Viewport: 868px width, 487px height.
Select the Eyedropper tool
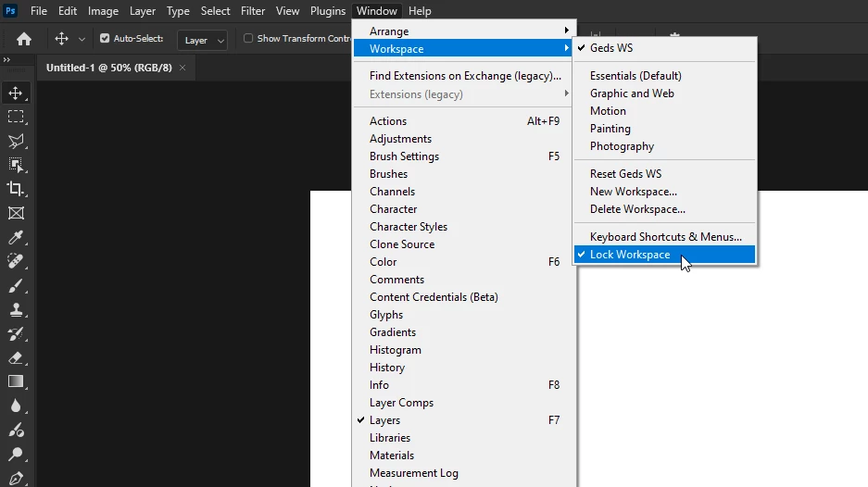pyautogui.click(x=16, y=237)
